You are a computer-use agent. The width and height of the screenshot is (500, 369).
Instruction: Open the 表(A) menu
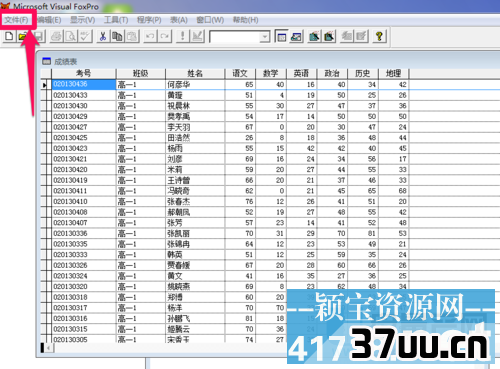[x=179, y=20]
